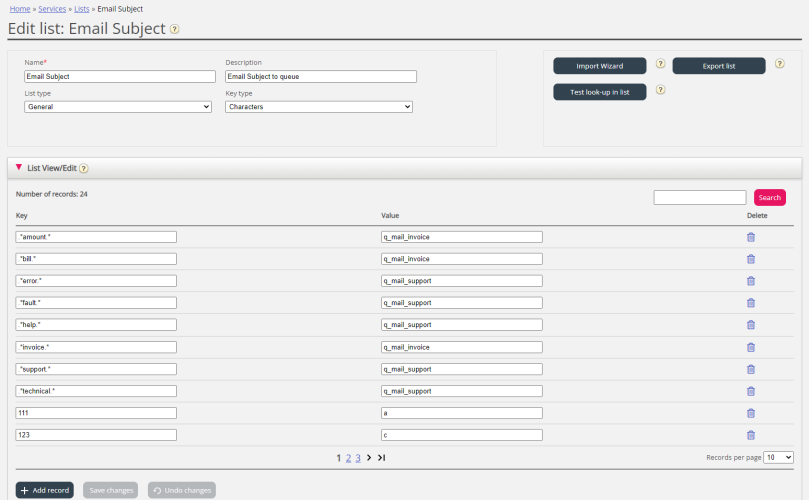The height and width of the screenshot is (500, 809).
Task: Open help icon next to page title
Action: tap(175, 29)
